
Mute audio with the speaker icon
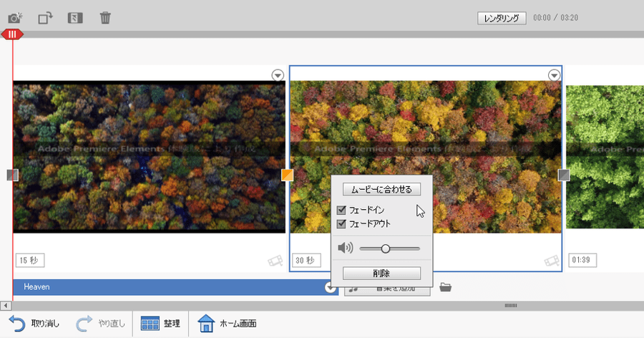tap(345, 248)
